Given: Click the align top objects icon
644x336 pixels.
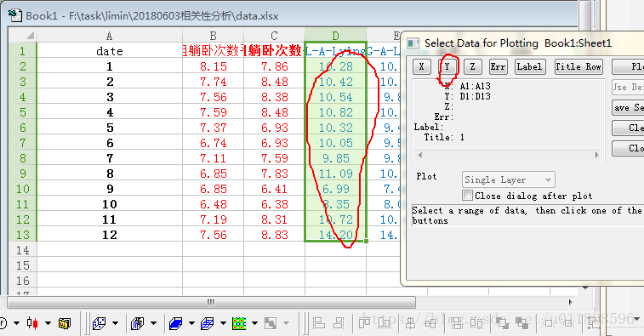Looking at the screenshot, I should (x=364, y=323).
